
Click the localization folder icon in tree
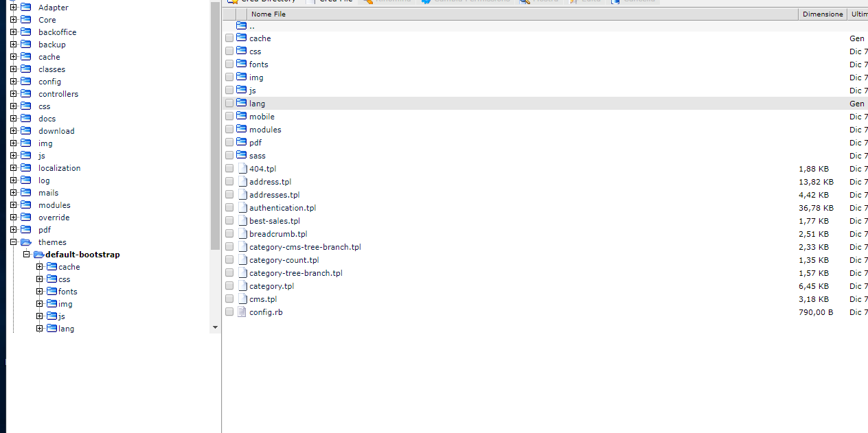26,167
